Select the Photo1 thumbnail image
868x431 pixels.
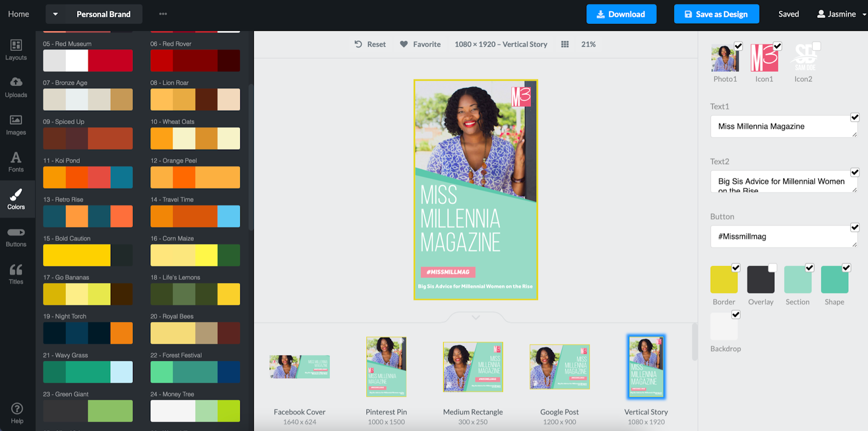pos(725,58)
